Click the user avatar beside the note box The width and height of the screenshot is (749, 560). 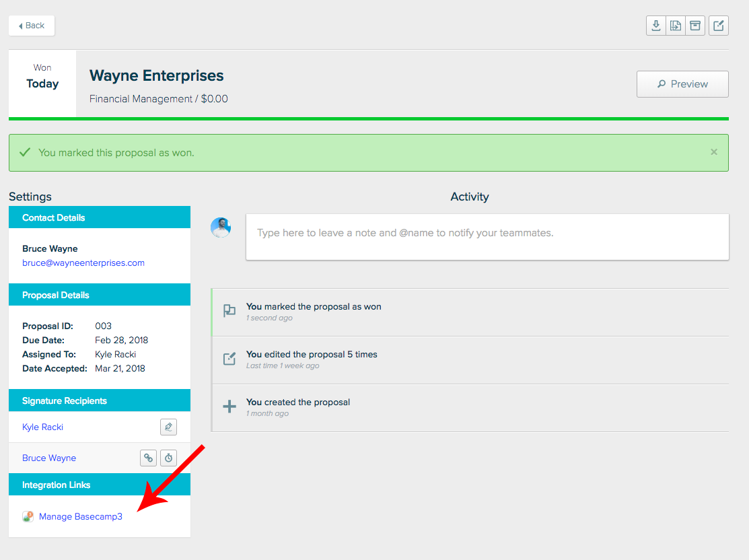221,228
